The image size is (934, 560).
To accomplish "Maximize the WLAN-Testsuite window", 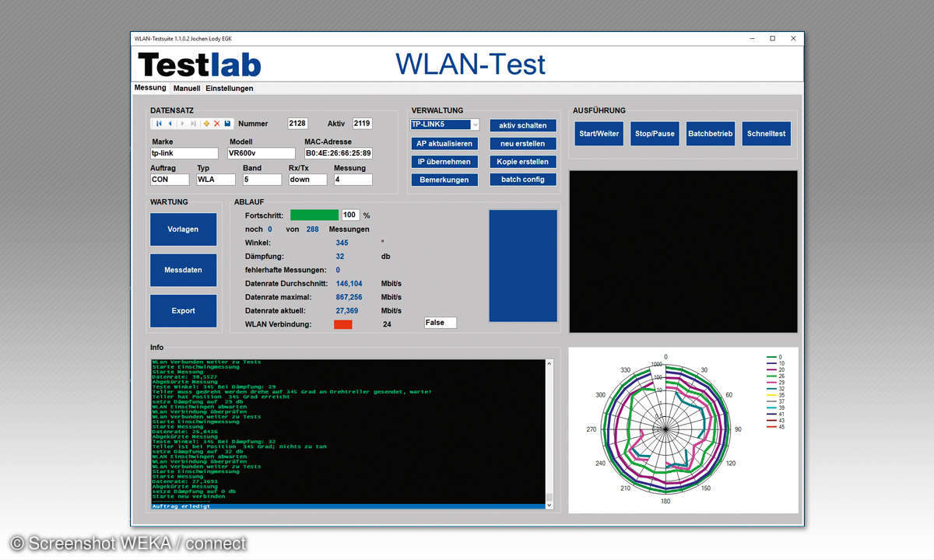I will (772, 38).
